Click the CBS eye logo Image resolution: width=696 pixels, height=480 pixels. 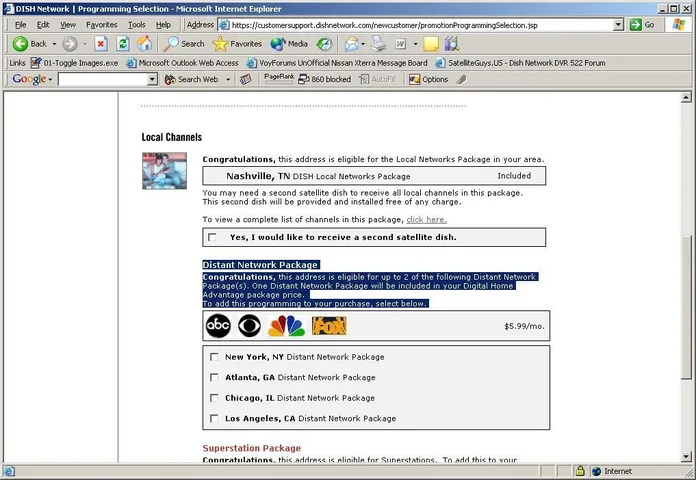pyautogui.click(x=249, y=326)
